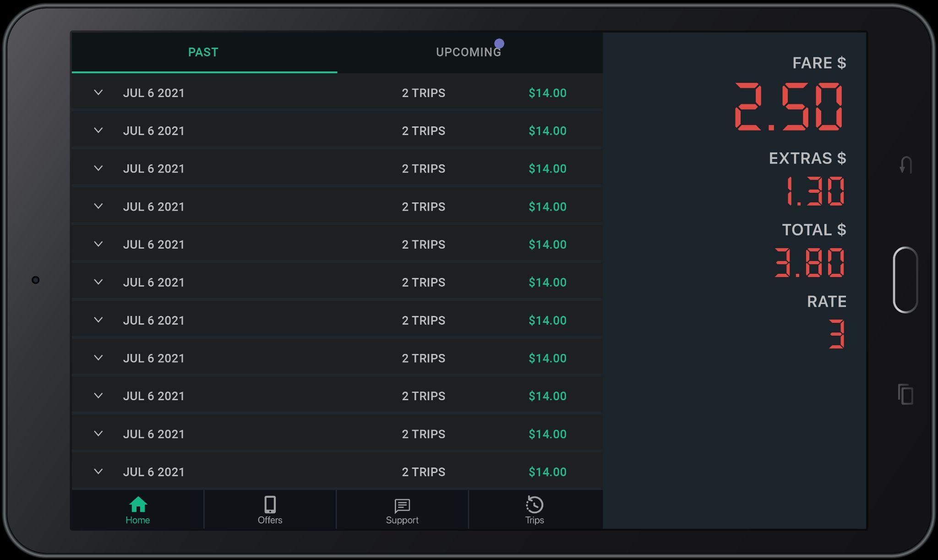Click 2 TRIPS label in seventh row

coord(423,320)
